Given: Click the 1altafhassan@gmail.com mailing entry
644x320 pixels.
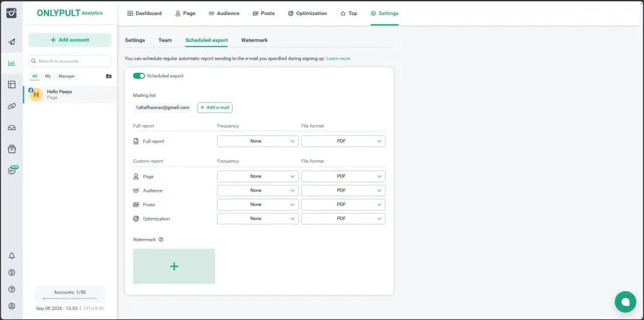Looking at the screenshot, I should 163,108.
